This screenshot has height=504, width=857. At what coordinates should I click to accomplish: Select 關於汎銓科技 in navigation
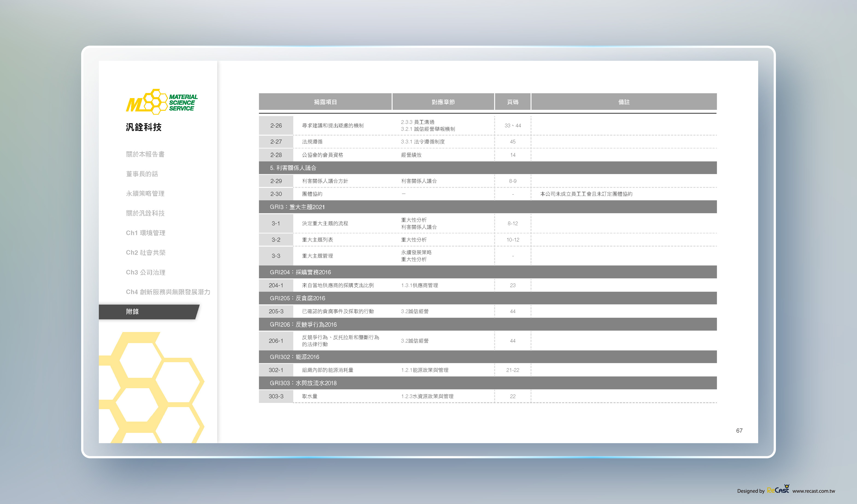(145, 213)
